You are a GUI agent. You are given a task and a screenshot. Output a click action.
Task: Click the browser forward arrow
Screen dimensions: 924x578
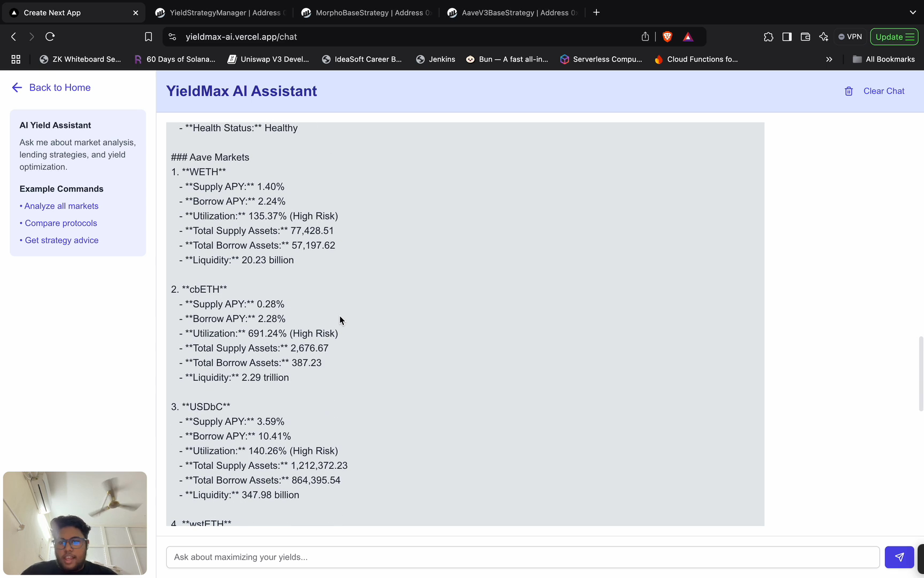(32, 37)
